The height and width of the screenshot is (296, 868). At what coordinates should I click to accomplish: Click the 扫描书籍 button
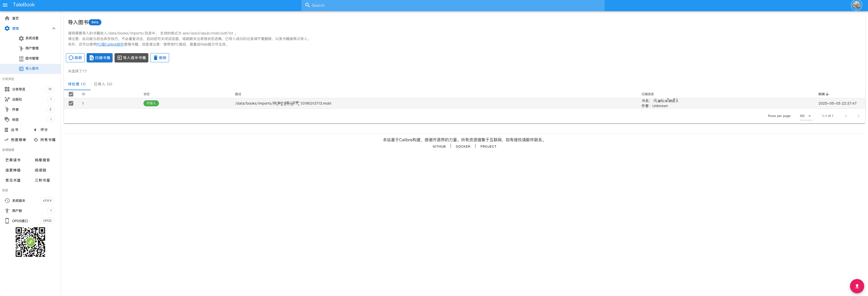pyautogui.click(x=99, y=58)
